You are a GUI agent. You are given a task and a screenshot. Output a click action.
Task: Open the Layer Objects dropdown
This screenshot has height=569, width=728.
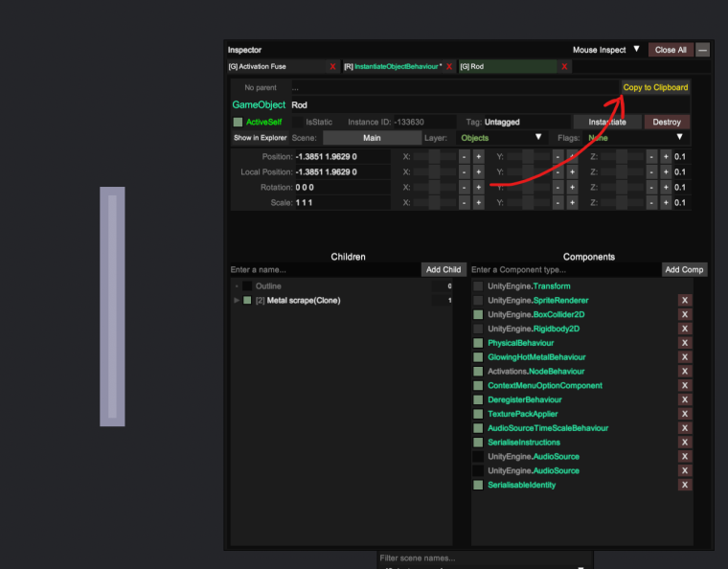[500, 138]
